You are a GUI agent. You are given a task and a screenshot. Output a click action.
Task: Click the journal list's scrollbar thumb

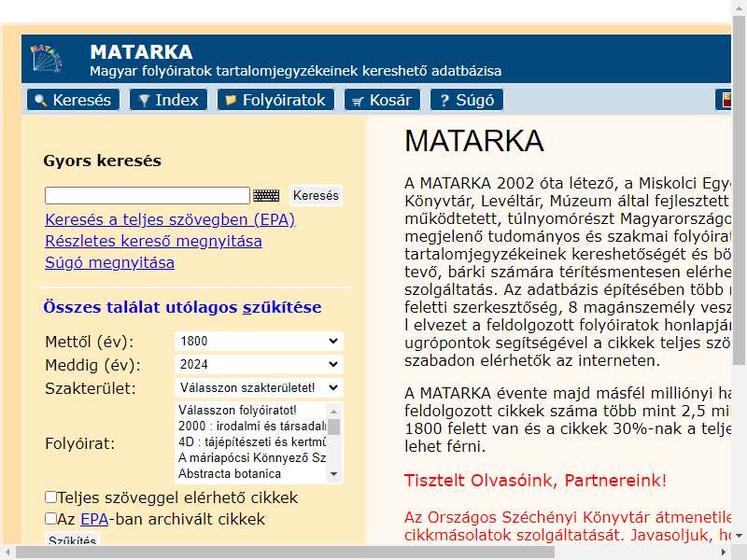334,427
